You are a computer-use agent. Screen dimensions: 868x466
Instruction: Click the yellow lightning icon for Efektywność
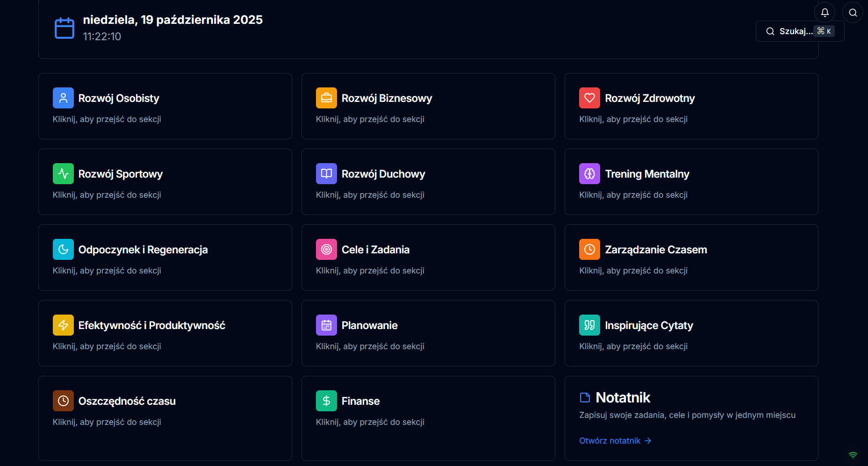point(63,325)
